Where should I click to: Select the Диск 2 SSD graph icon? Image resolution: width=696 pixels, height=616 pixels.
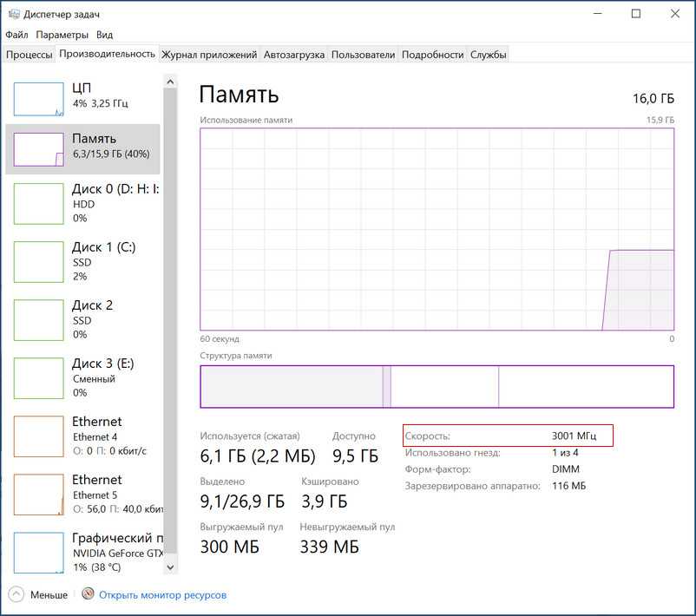pyautogui.click(x=38, y=319)
